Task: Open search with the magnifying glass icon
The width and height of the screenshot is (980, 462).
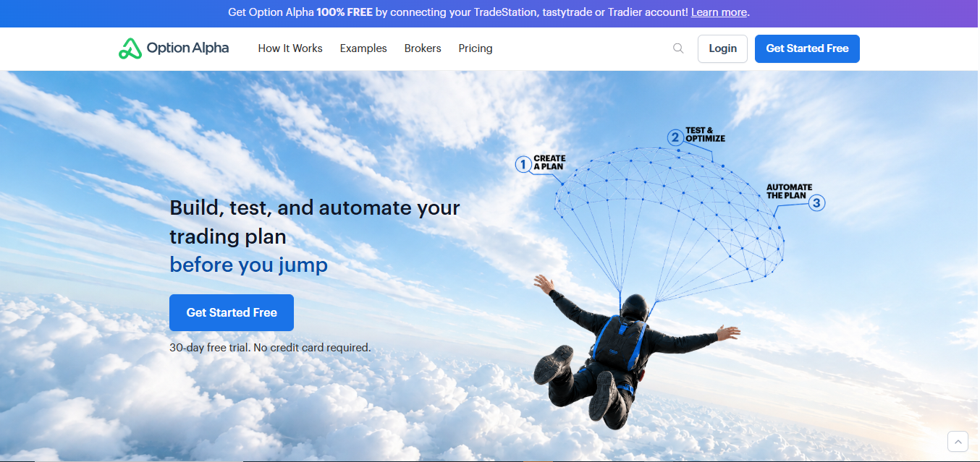Action: (678, 48)
